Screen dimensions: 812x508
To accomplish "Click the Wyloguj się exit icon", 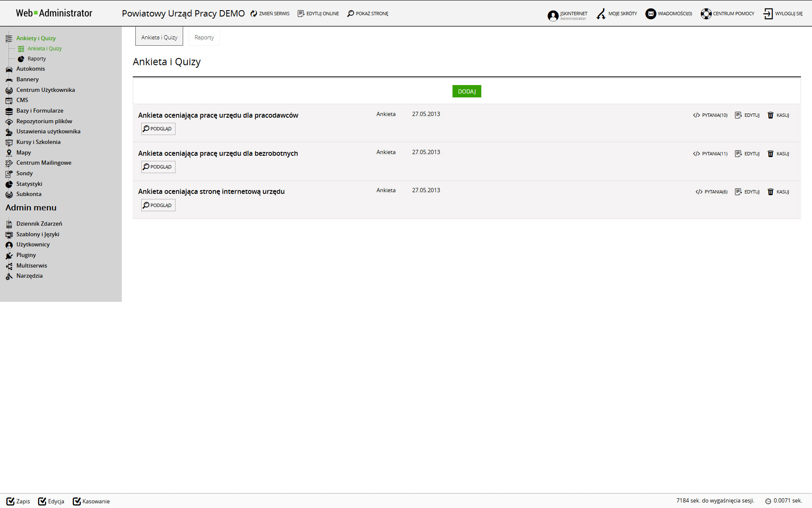I will click(768, 14).
